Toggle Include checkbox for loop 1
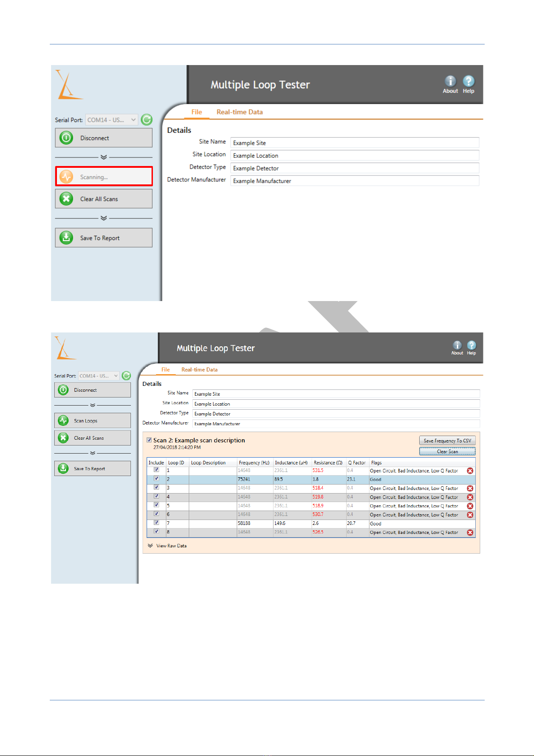The height and width of the screenshot is (756, 534). [156, 470]
